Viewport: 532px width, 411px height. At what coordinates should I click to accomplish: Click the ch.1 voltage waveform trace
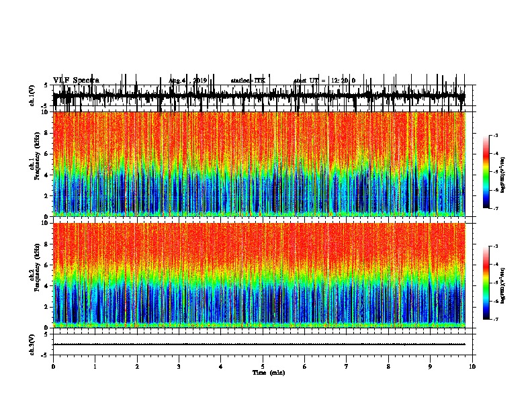point(259,96)
